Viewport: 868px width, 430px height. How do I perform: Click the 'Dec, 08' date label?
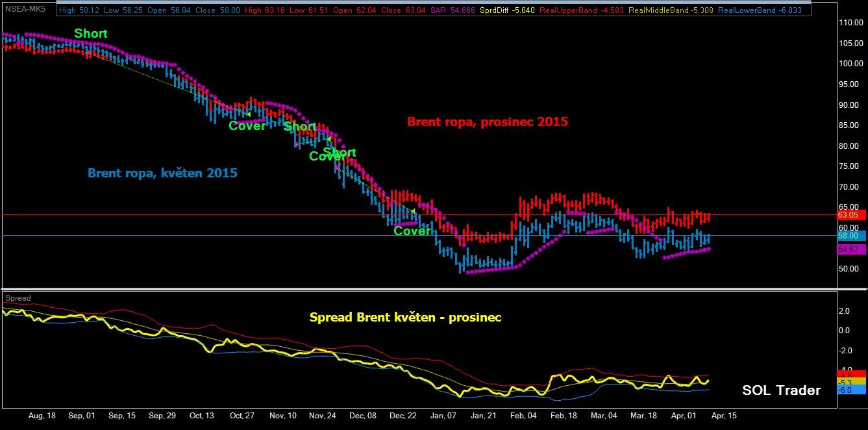tap(363, 415)
